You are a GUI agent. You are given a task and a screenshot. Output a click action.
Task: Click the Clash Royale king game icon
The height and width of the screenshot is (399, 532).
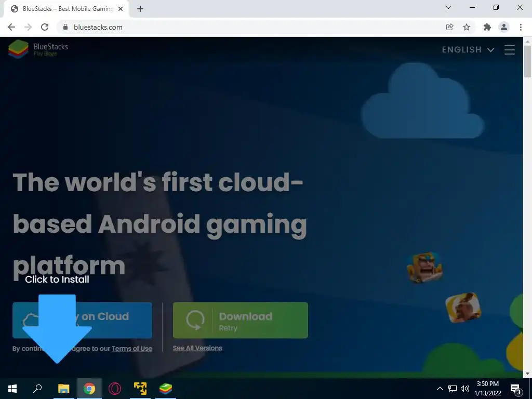425,268
